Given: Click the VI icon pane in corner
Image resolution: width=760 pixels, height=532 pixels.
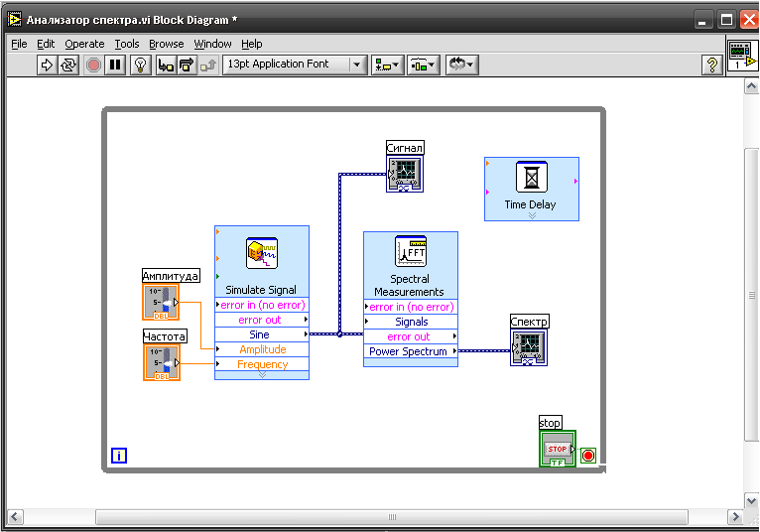Looking at the screenshot, I should 741,56.
